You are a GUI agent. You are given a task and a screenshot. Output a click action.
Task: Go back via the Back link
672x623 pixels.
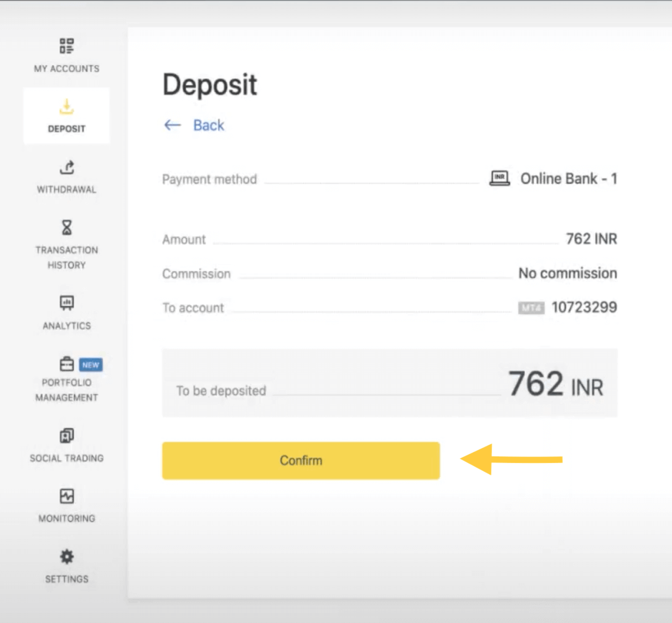[209, 125]
